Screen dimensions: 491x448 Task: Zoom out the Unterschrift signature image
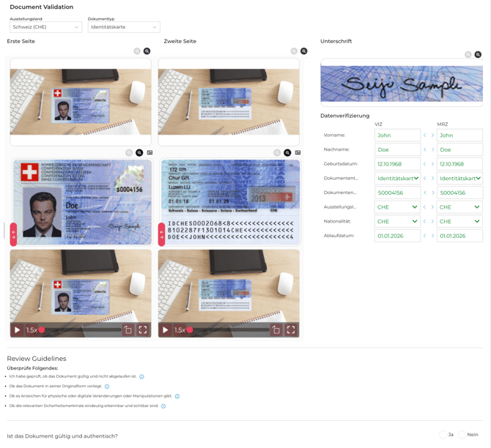click(468, 54)
